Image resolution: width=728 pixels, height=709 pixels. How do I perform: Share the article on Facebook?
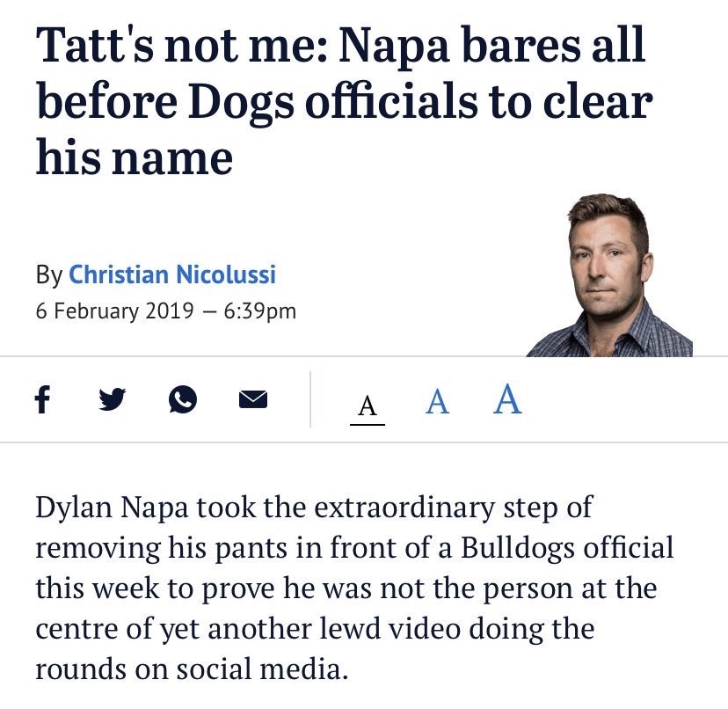[41, 400]
